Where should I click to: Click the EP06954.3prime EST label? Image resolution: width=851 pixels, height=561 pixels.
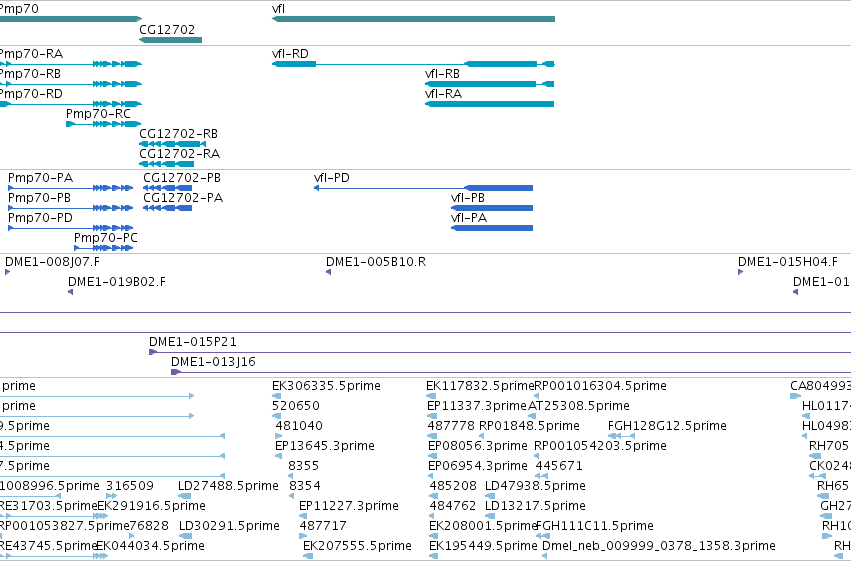pyautogui.click(x=478, y=466)
